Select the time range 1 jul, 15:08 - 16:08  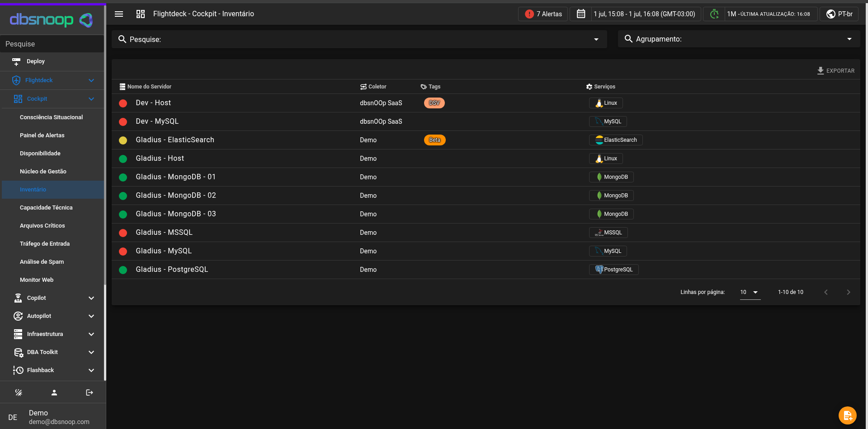pyautogui.click(x=644, y=14)
